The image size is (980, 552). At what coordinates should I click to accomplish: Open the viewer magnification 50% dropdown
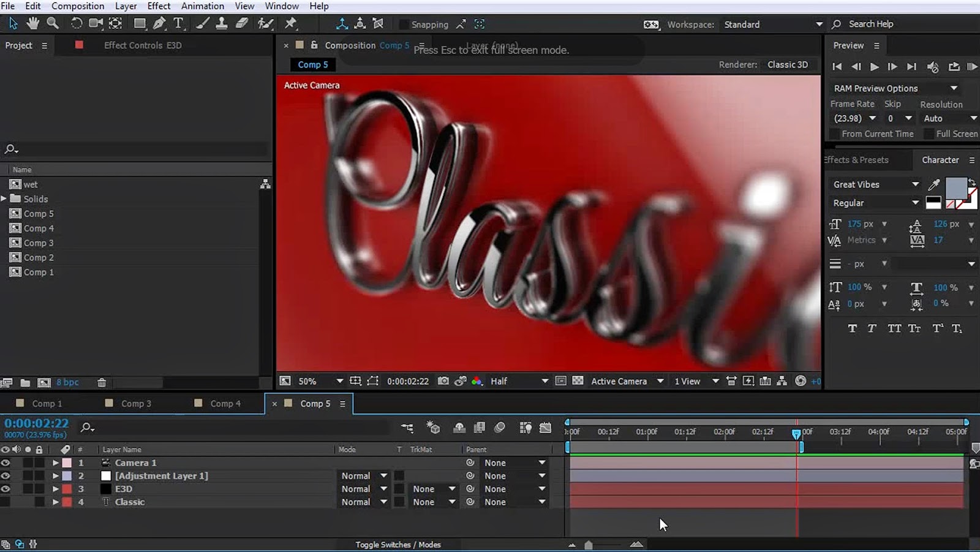coord(320,381)
